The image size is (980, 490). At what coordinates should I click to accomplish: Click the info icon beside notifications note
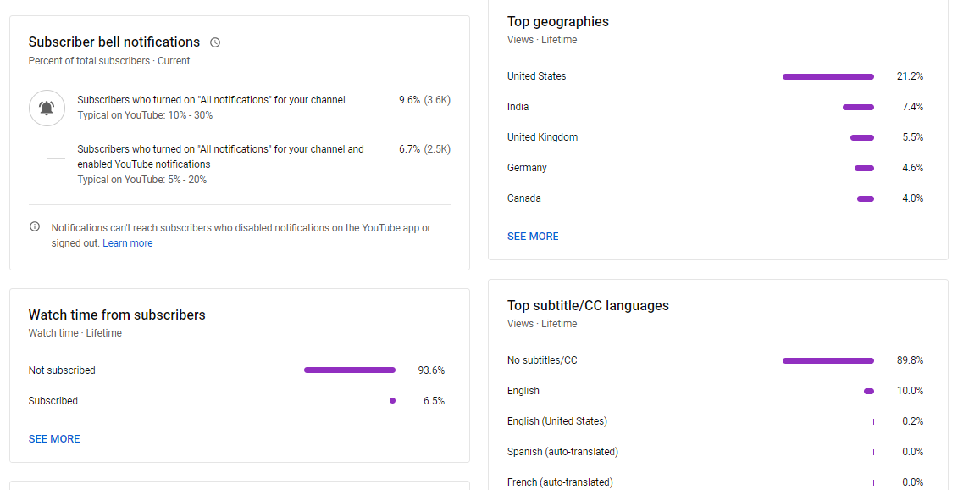[35, 227]
